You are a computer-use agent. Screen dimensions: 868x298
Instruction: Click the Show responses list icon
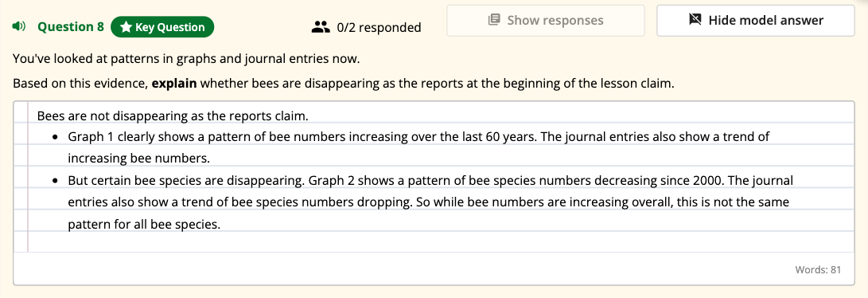(x=494, y=21)
